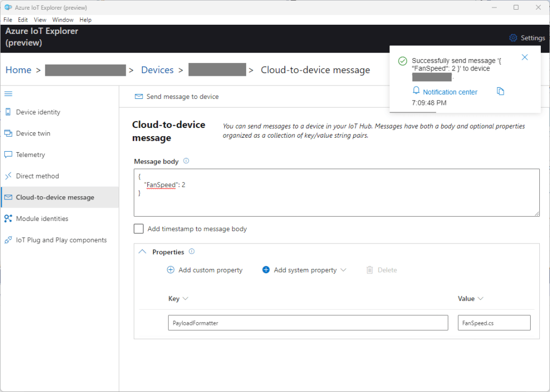Click Send message to device

pyautogui.click(x=177, y=97)
